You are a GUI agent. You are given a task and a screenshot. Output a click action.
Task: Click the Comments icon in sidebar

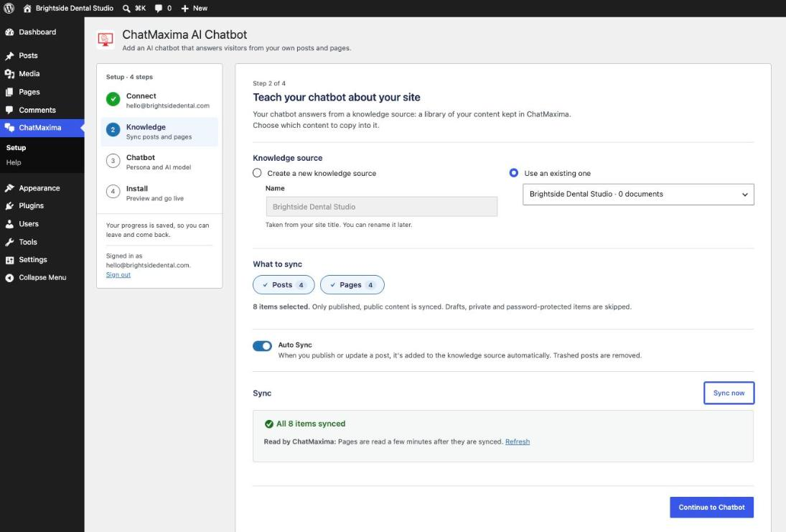(x=9, y=110)
